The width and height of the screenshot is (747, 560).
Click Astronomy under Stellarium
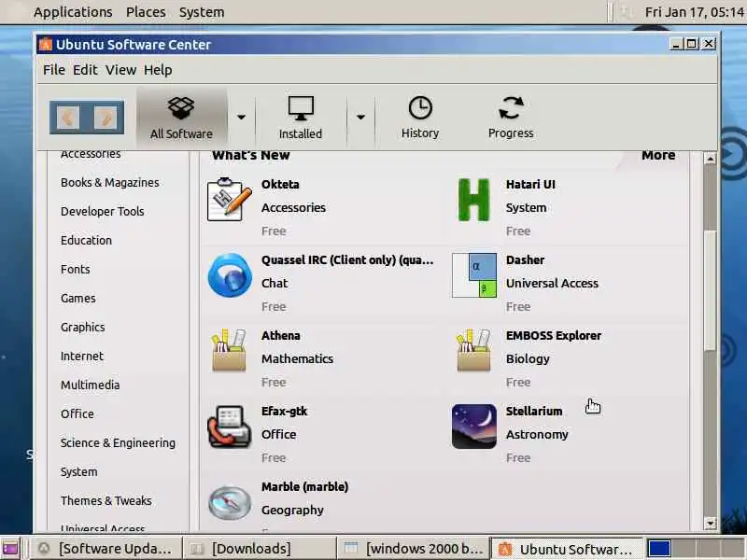click(537, 435)
